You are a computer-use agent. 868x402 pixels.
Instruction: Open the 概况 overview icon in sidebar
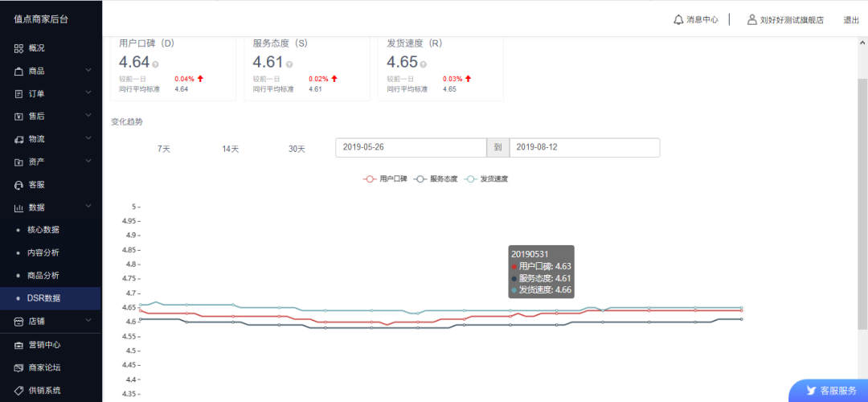[x=18, y=48]
